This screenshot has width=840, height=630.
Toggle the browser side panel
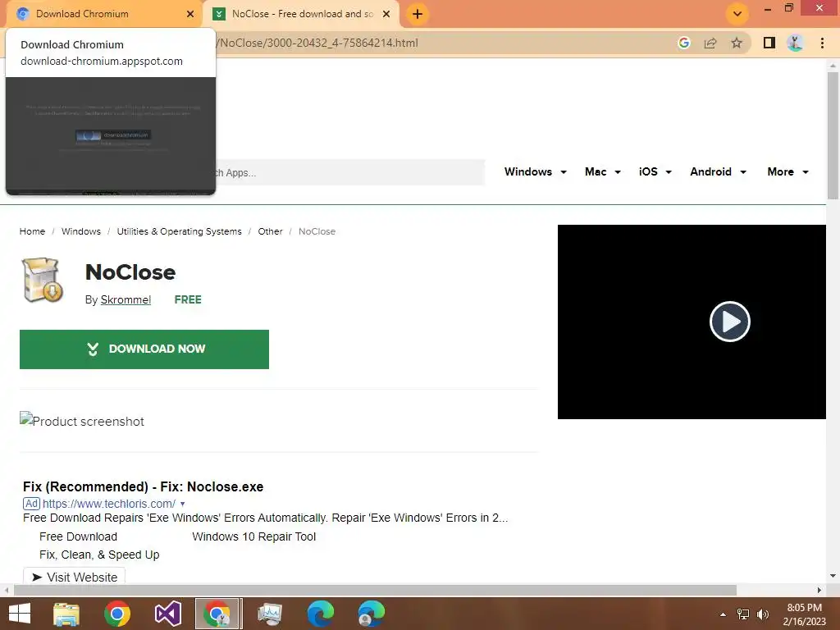[769, 43]
